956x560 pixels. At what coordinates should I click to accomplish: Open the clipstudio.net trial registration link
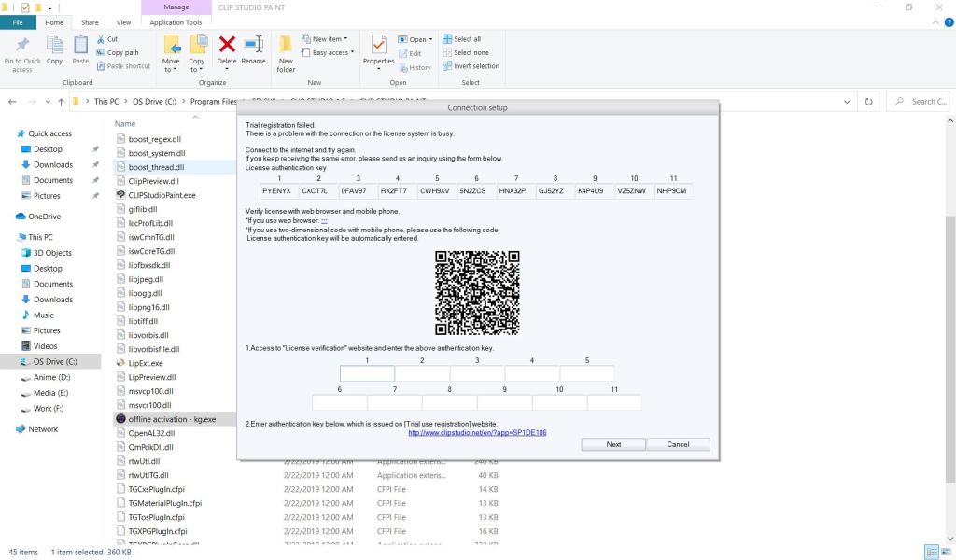477,433
